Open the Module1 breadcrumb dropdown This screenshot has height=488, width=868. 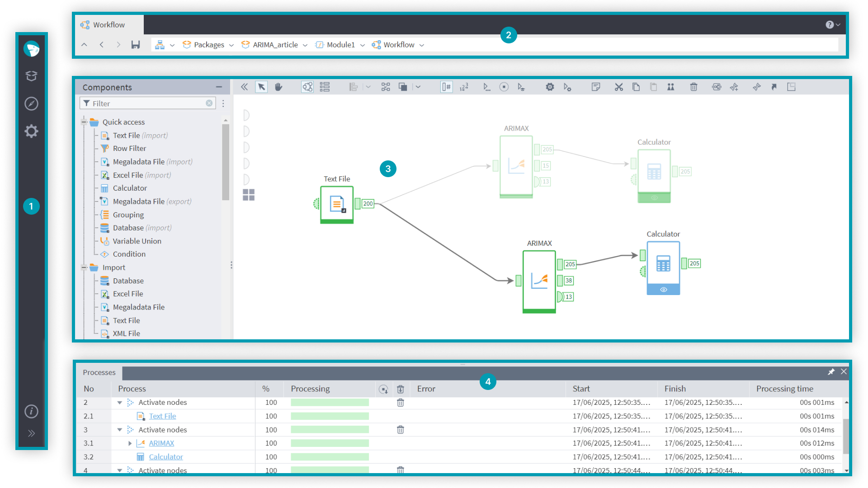[x=363, y=45]
